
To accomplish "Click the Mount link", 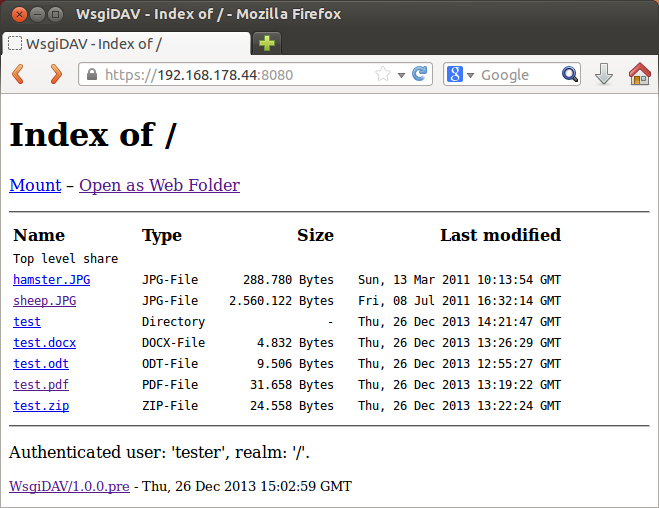I will click(x=35, y=185).
